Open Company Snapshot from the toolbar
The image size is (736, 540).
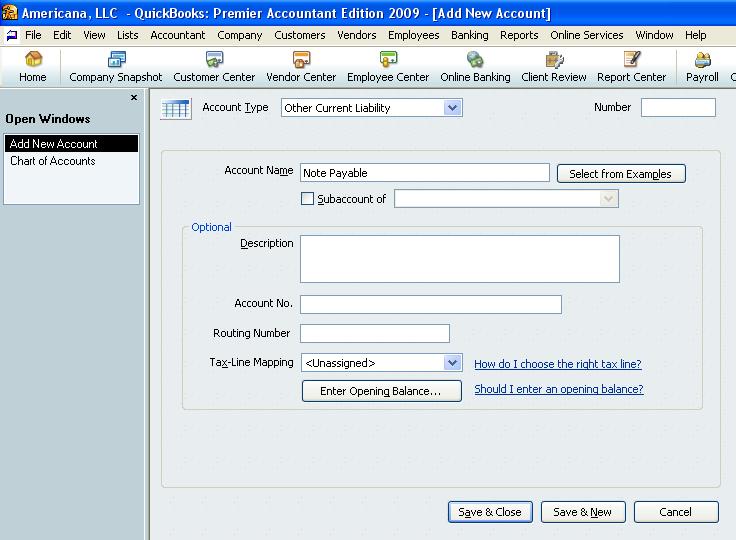click(115, 67)
